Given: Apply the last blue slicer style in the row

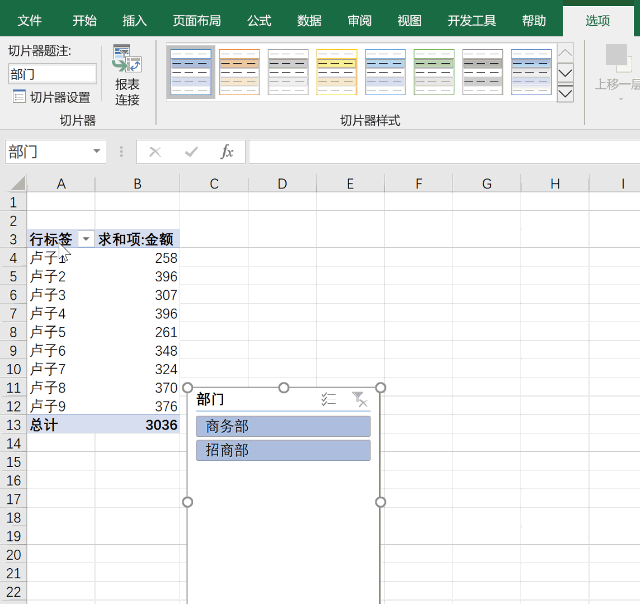Looking at the screenshot, I should click(531, 72).
